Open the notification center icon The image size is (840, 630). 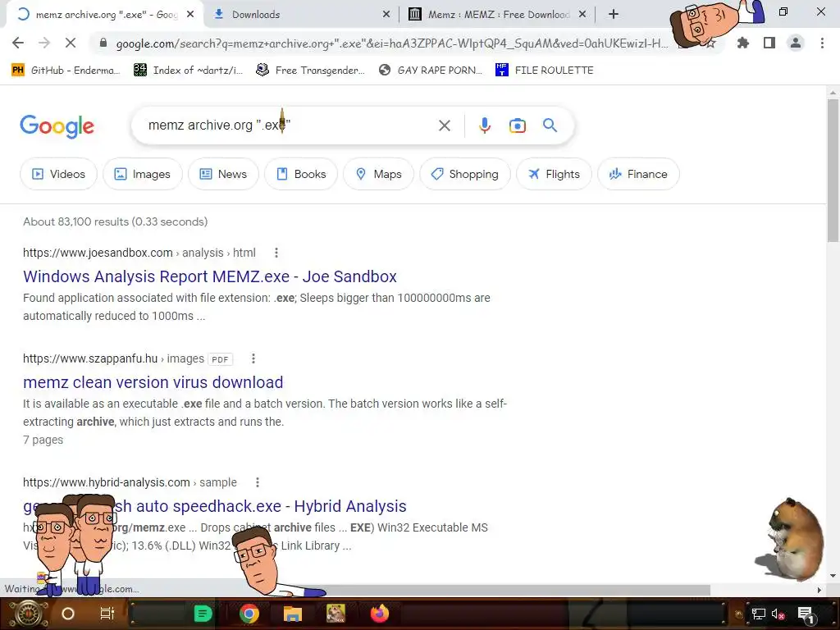(x=806, y=614)
